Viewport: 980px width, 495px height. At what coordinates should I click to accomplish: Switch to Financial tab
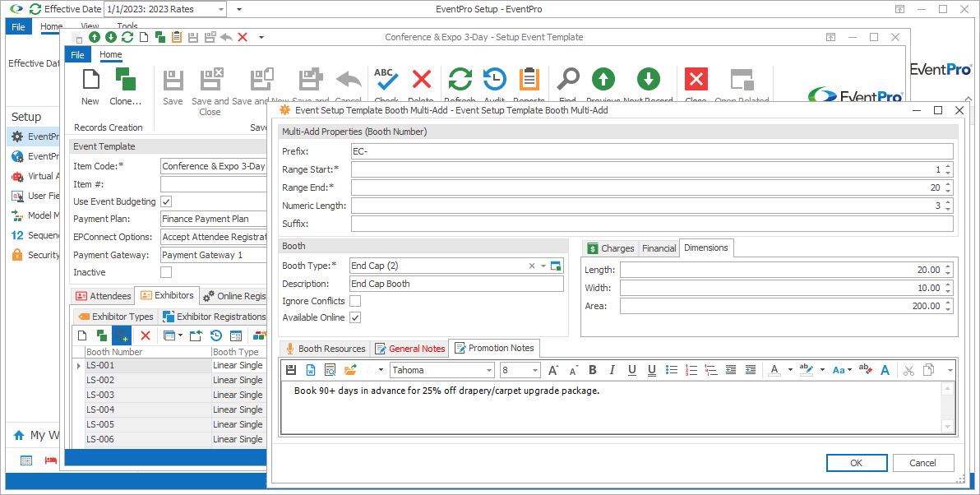point(659,248)
